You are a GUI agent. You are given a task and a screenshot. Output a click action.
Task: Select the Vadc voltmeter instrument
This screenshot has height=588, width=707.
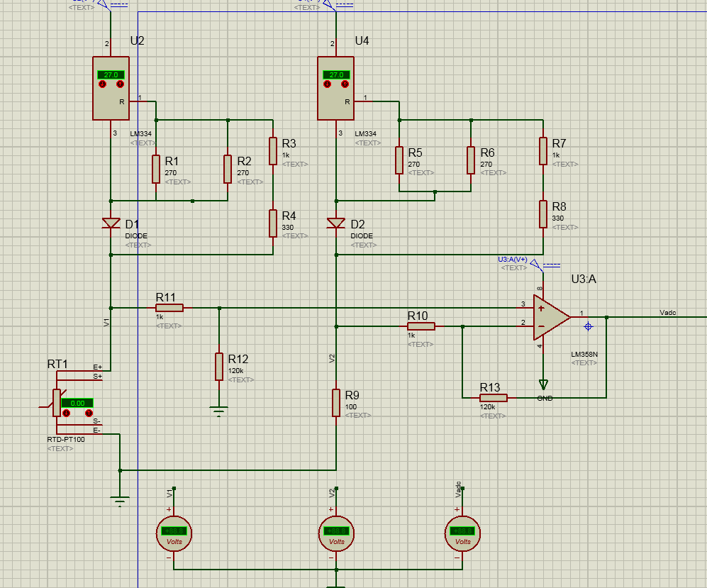click(x=462, y=534)
